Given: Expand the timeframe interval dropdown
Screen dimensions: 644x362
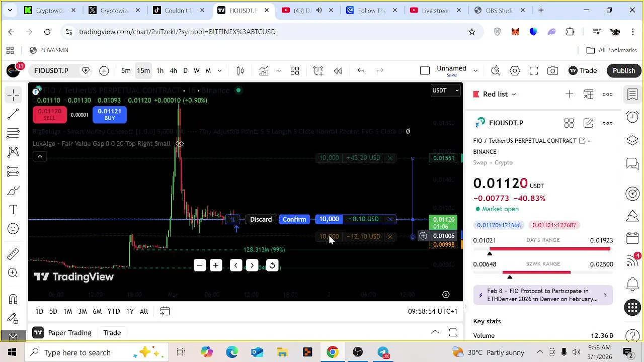Looking at the screenshot, I should pyautogui.click(x=219, y=71).
